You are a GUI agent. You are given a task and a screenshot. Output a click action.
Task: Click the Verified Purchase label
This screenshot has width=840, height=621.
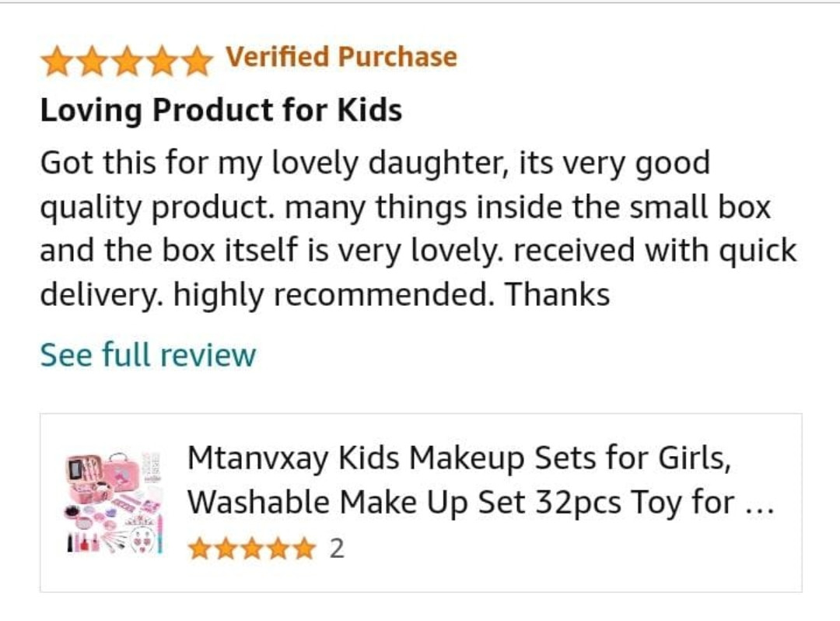[x=341, y=57]
